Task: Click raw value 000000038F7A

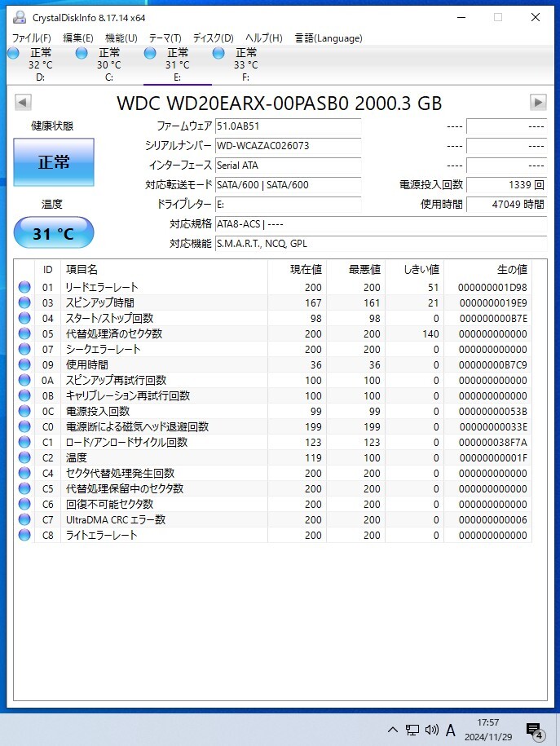Action: point(493,443)
